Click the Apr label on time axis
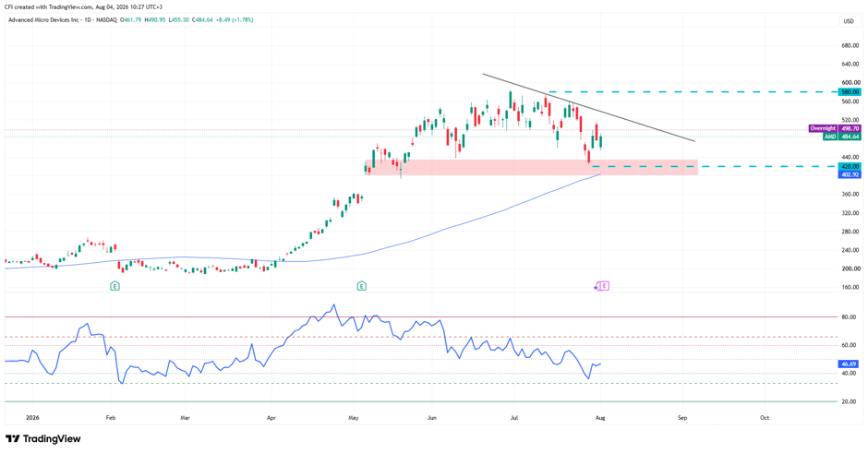 tap(271, 418)
